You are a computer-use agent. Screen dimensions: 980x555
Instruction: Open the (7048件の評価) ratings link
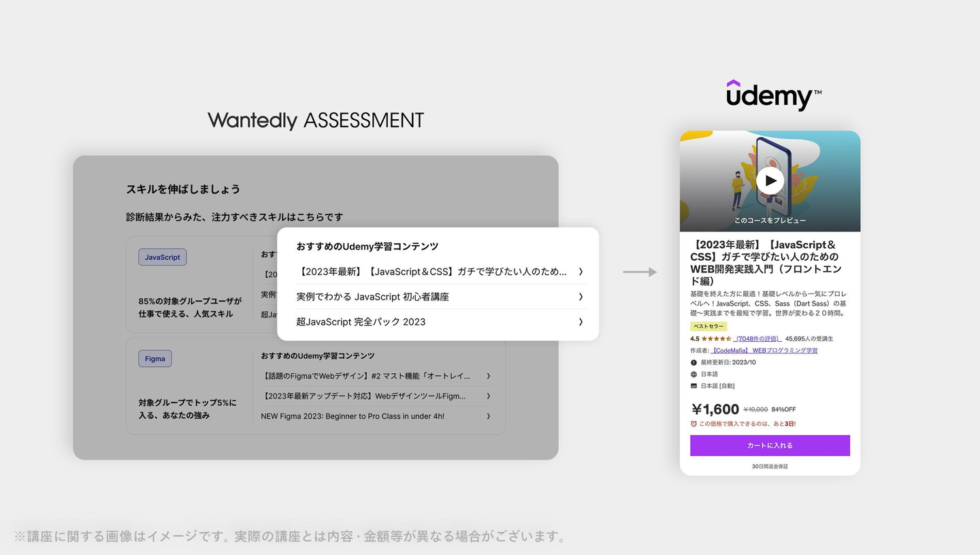[x=757, y=338]
